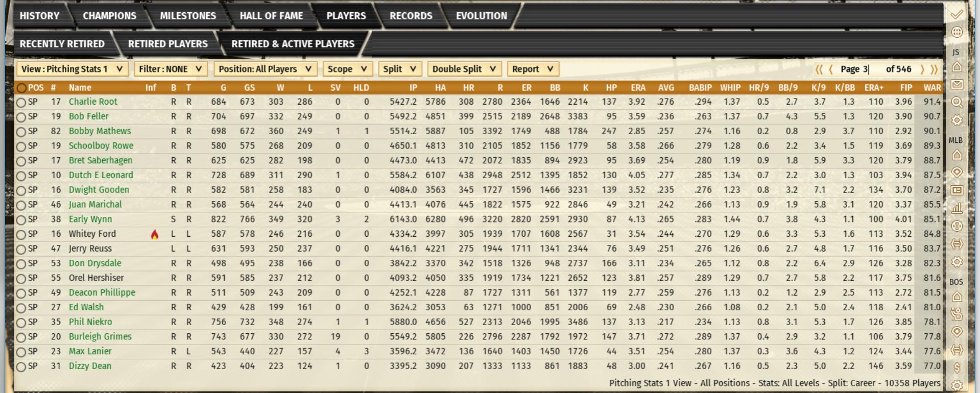Select the radio button for Jerry Reuss
Viewport: 980px width, 393px height.
coord(21,250)
